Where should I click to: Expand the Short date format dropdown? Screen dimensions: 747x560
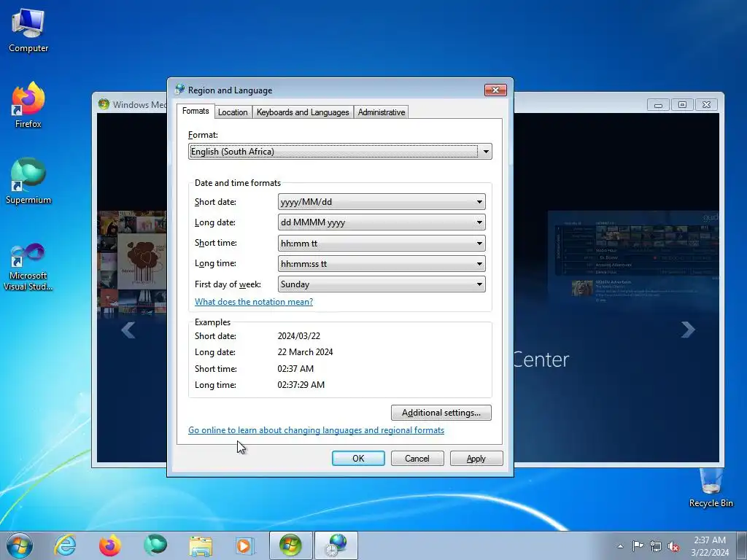[382, 202]
